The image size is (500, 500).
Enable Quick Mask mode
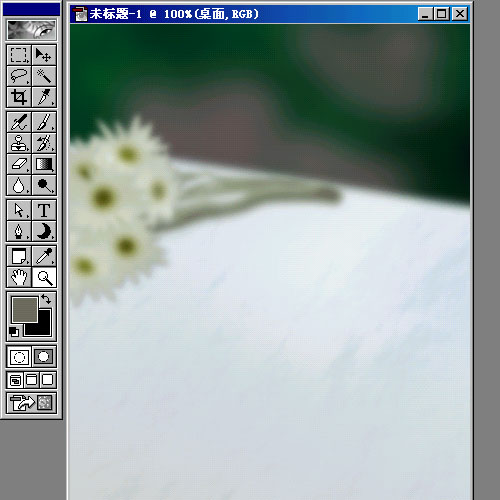click(x=44, y=357)
